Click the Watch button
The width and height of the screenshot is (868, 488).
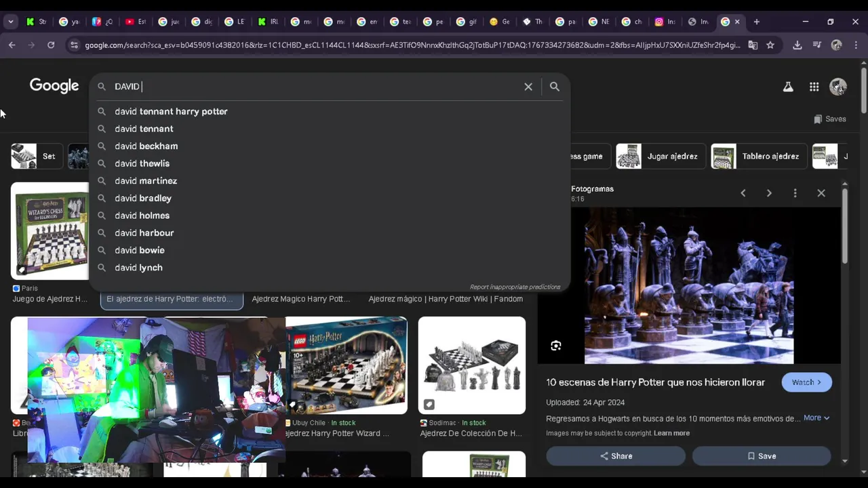[x=806, y=382]
